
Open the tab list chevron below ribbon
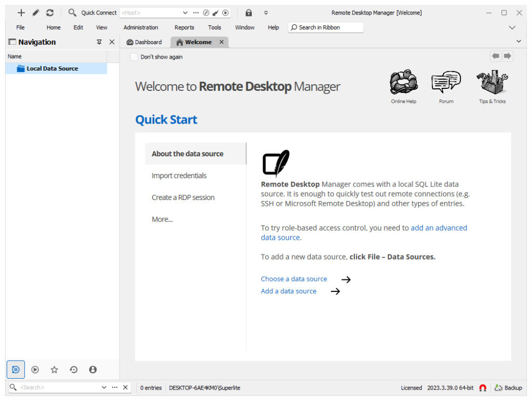[x=519, y=42]
